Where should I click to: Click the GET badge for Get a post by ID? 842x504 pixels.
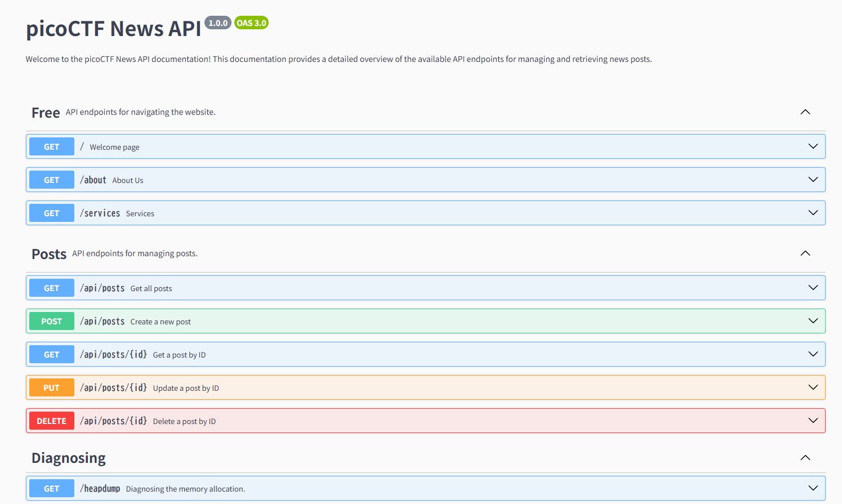[52, 354]
